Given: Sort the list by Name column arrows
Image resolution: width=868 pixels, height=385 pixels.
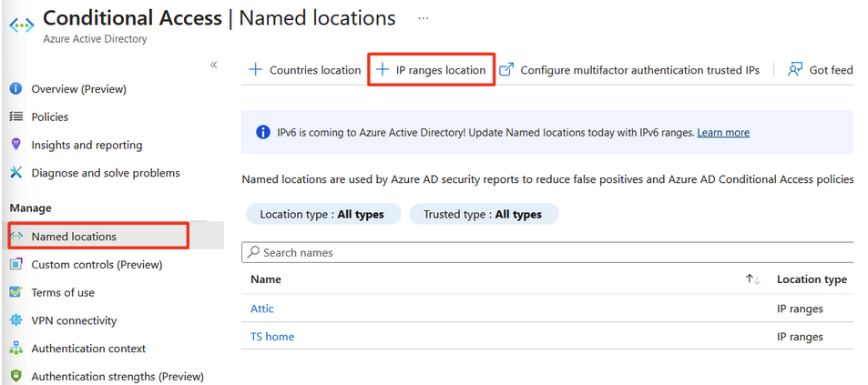Looking at the screenshot, I should click(752, 279).
